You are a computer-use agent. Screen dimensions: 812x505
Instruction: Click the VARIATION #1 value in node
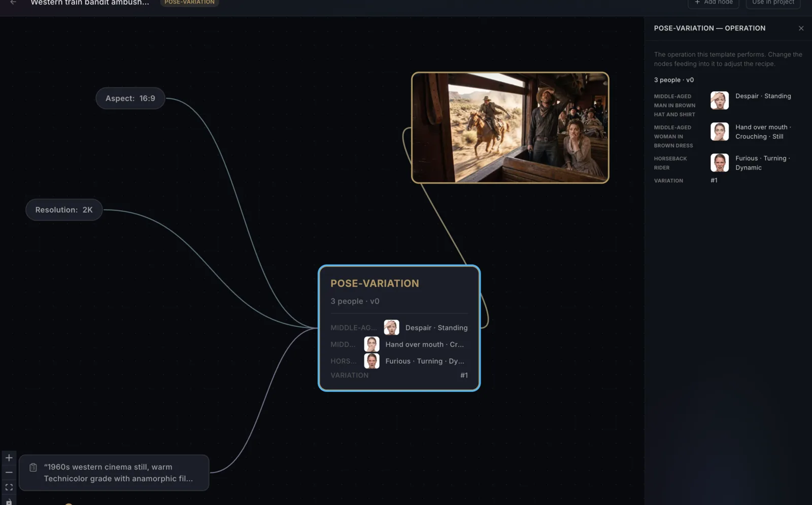click(x=464, y=375)
